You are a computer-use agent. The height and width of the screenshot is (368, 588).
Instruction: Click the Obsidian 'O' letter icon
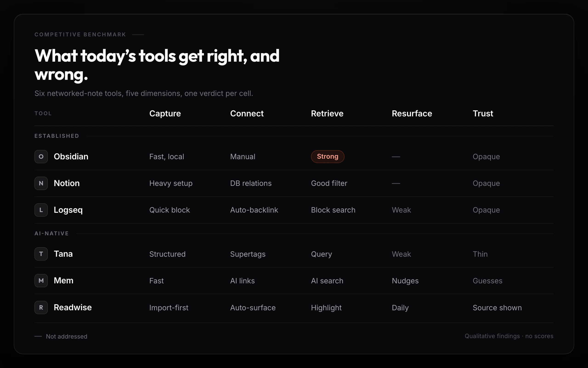[41, 156]
